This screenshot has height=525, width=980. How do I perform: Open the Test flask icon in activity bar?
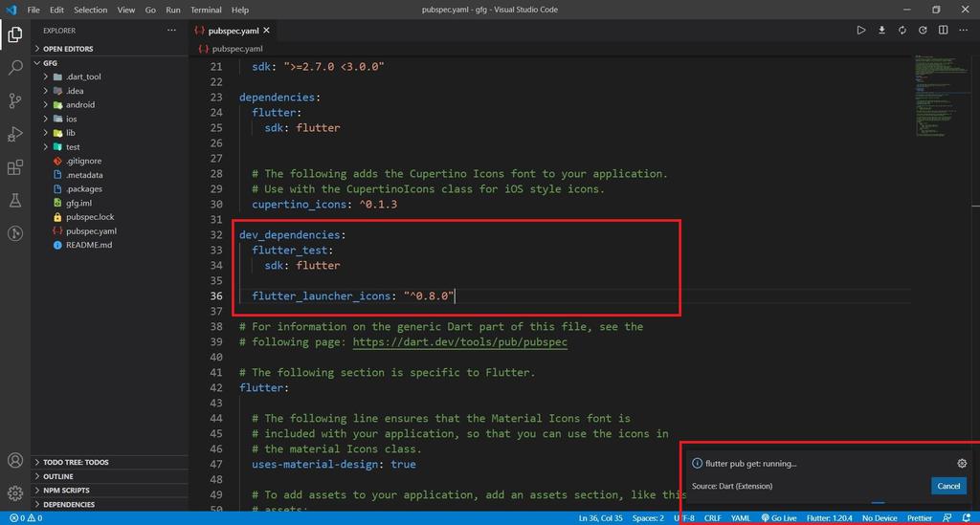coord(15,201)
